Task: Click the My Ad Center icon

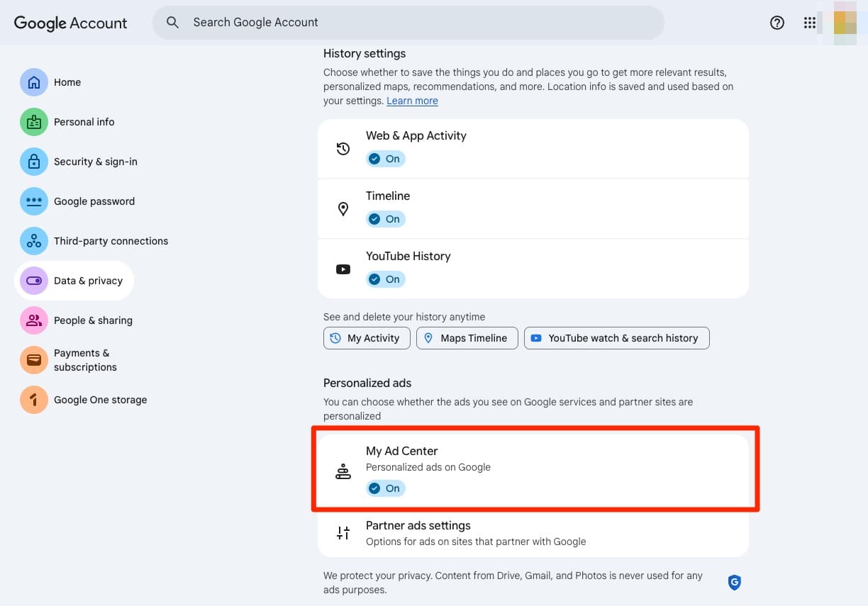Action: tap(343, 471)
